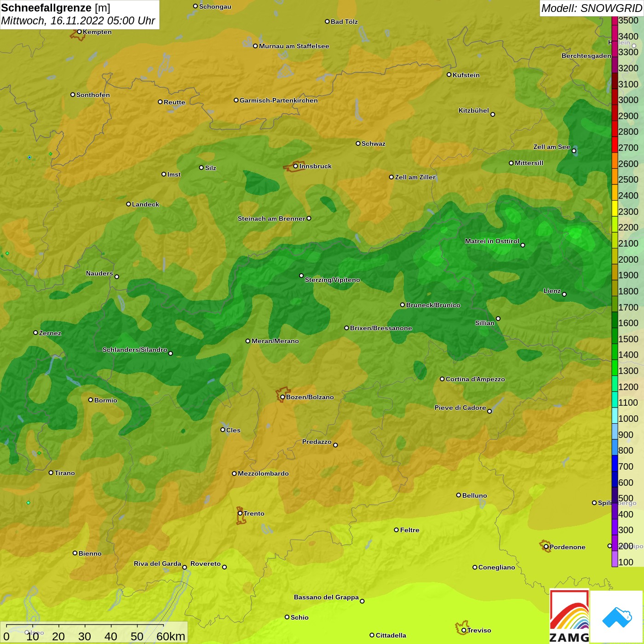Select the 2300 m yellow legend color
Screen dimensions: 644x644
[x=615, y=208]
